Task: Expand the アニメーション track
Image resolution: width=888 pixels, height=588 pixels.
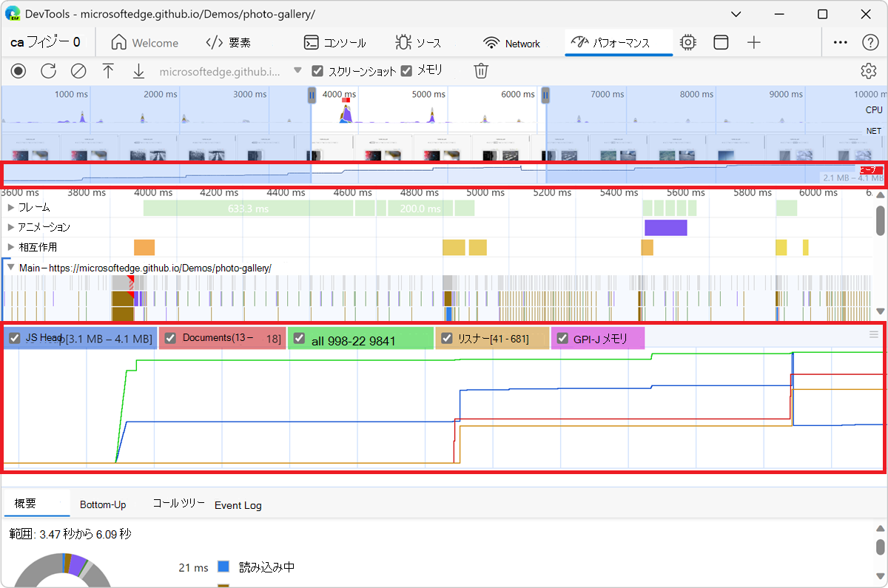Action: 11,227
